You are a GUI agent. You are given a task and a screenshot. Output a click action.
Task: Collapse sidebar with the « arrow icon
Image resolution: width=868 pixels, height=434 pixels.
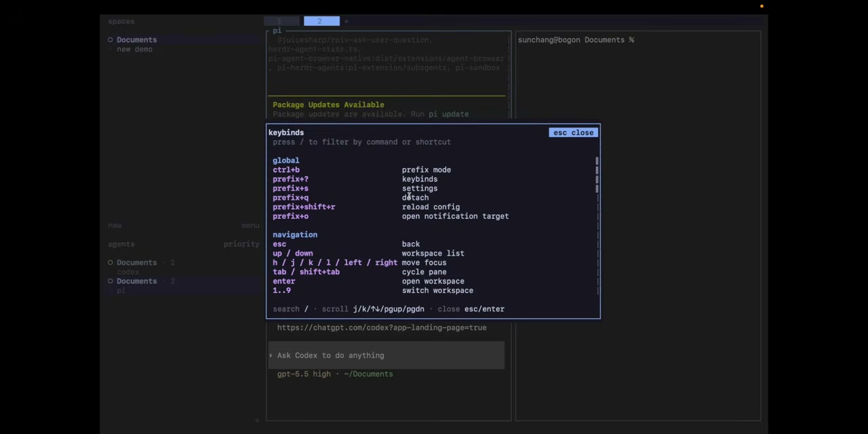click(256, 420)
